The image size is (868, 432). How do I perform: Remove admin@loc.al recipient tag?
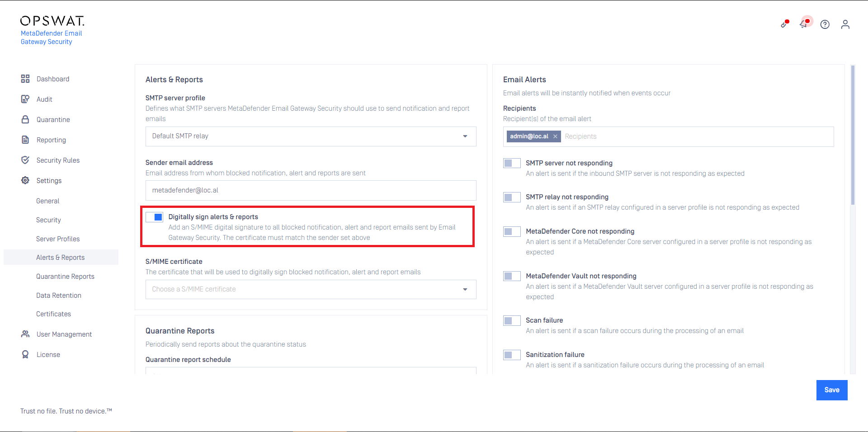click(555, 136)
